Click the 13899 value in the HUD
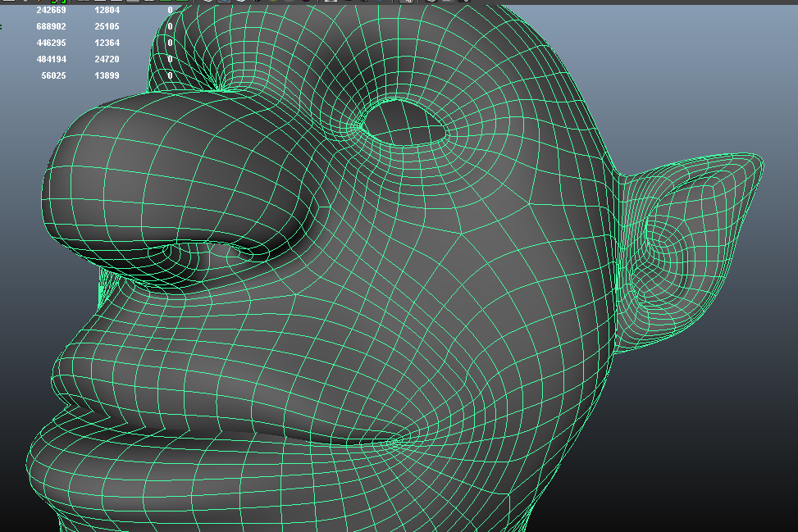Viewport: 798px width, 532px height. coord(107,75)
